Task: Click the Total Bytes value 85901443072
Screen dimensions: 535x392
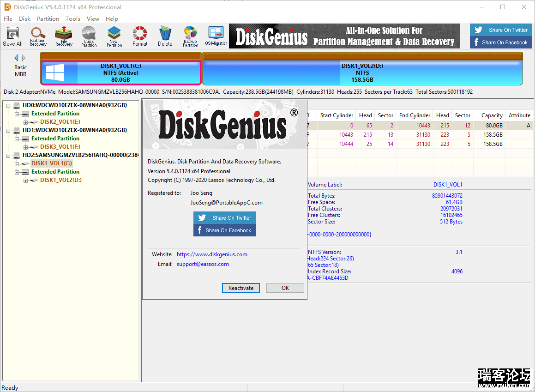Action: click(447, 196)
